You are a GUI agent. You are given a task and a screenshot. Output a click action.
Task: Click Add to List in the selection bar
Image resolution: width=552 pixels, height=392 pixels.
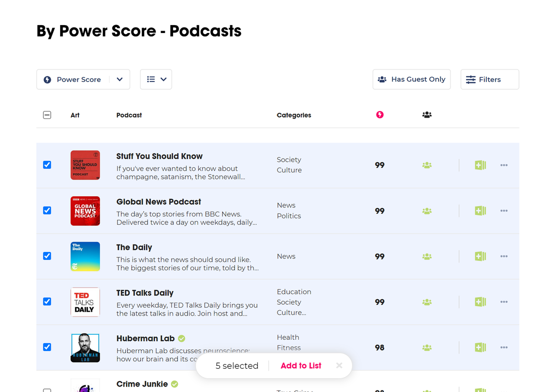coord(301,365)
